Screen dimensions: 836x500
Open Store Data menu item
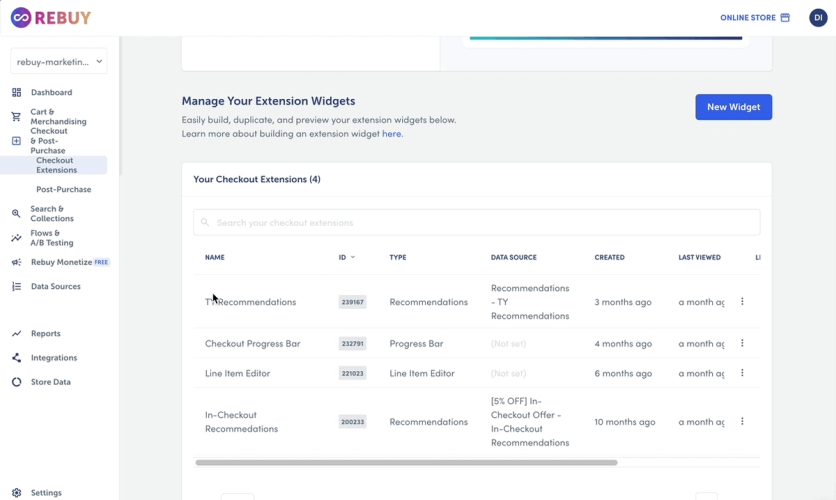pos(51,382)
